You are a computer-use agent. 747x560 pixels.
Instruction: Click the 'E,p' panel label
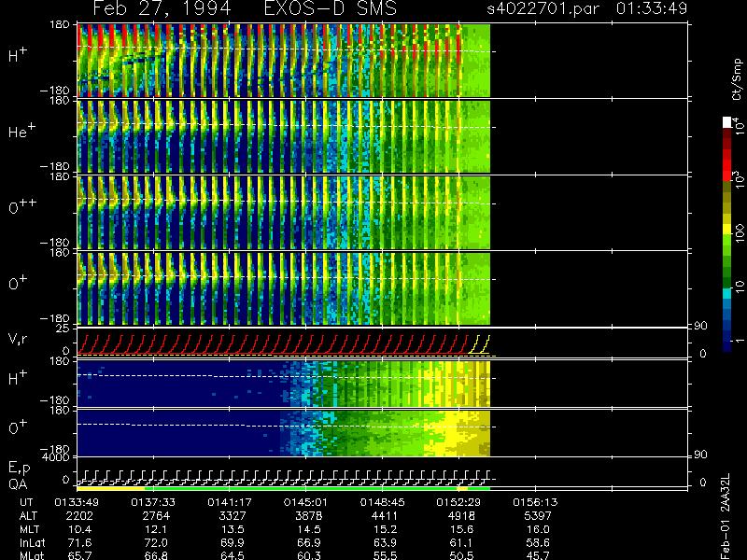(19, 469)
